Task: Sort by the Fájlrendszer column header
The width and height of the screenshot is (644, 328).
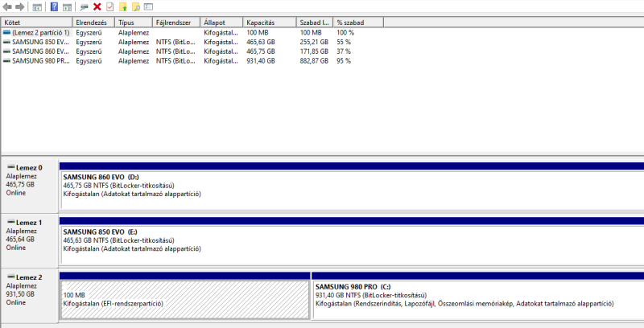Action: pyautogui.click(x=176, y=23)
